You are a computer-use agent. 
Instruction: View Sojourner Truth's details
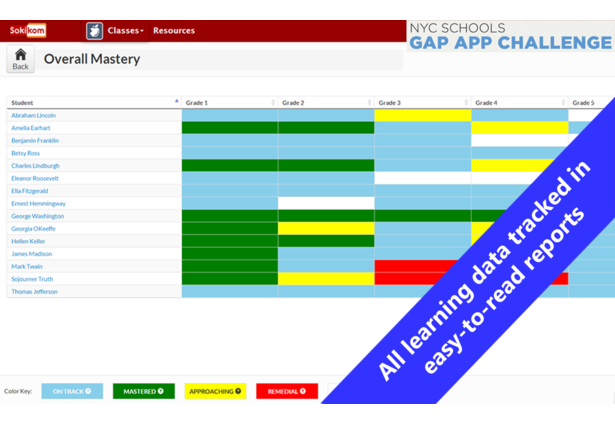tap(32, 278)
